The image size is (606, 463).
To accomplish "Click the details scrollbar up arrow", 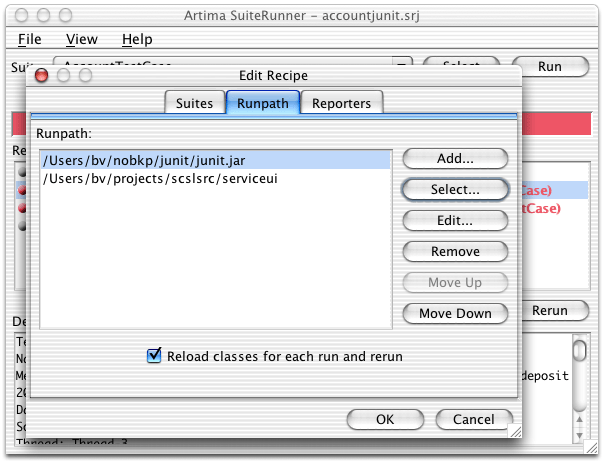I will coord(579,419).
